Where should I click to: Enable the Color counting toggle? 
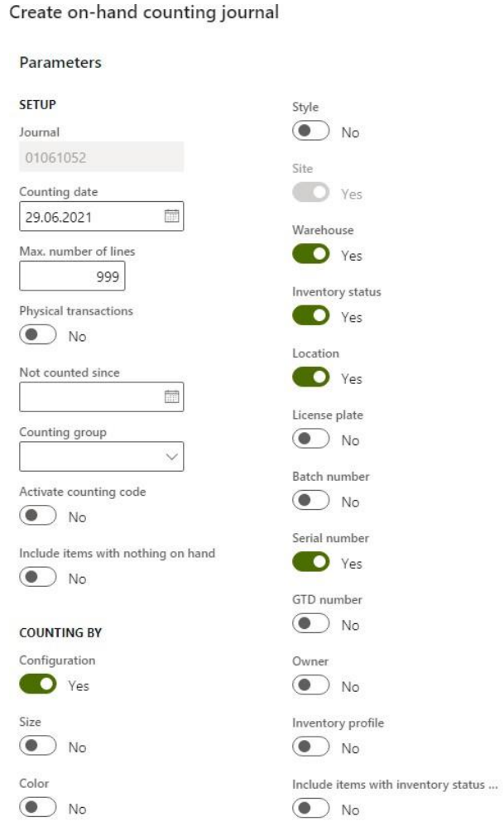point(37,808)
